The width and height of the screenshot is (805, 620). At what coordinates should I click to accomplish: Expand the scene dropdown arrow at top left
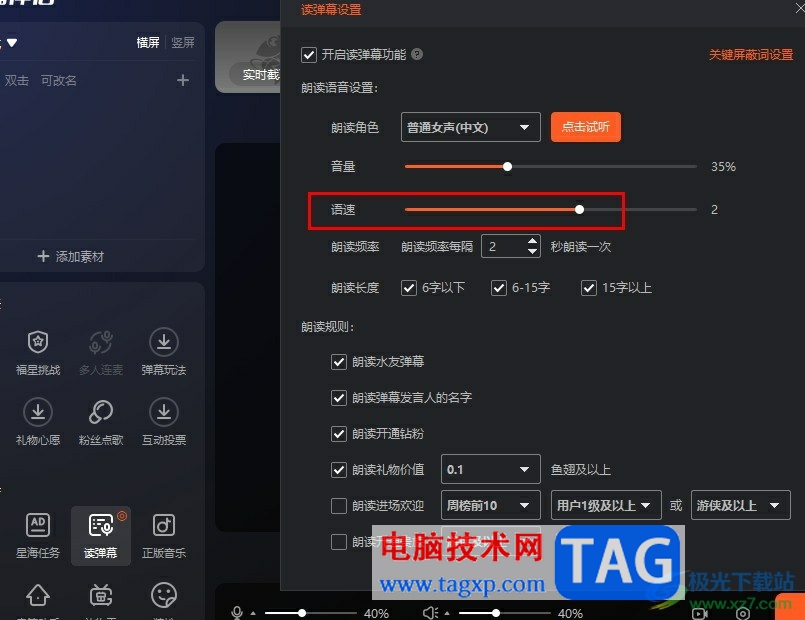click(x=12, y=42)
